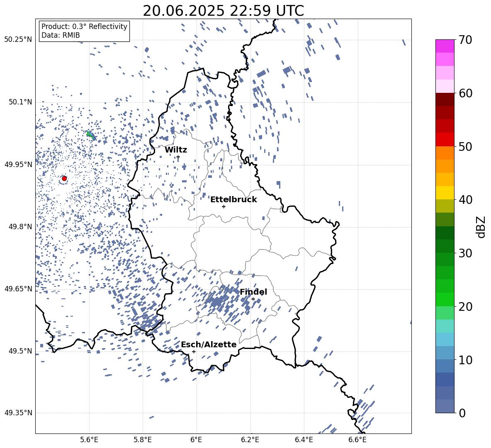Click the 5.6°E longitude label

point(89,440)
